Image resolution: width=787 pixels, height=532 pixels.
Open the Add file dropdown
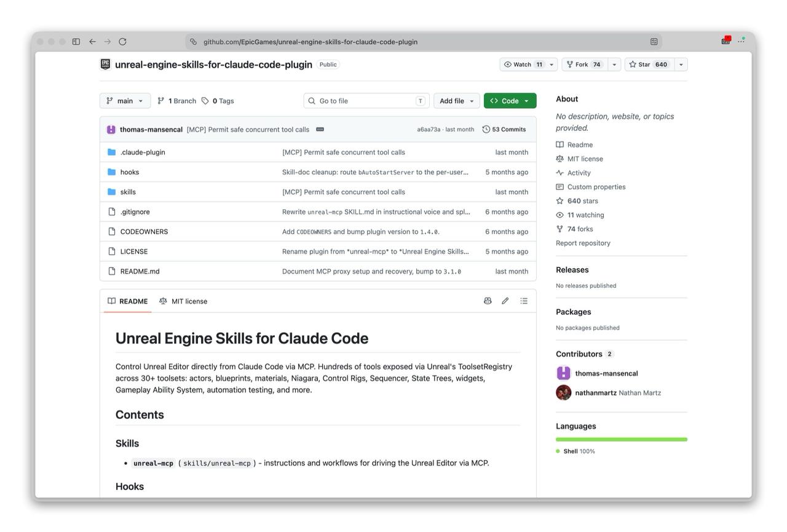457,101
